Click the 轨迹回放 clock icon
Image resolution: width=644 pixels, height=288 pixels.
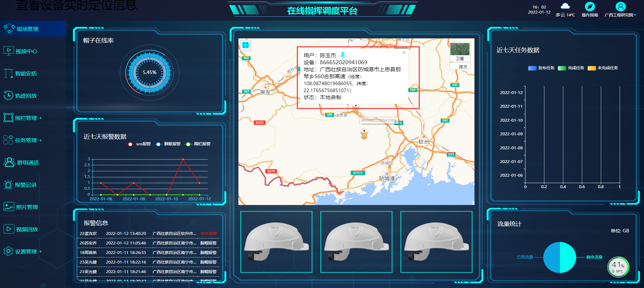click(8, 95)
